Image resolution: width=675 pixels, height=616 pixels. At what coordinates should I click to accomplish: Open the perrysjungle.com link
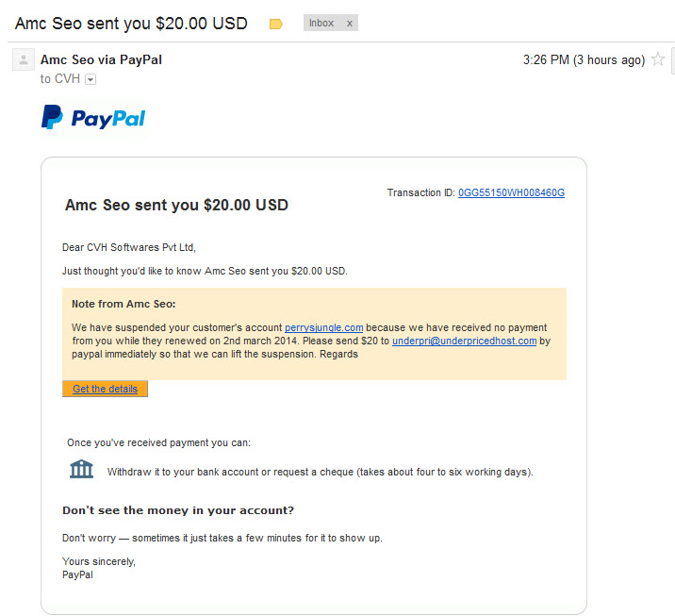click(323, 327)
